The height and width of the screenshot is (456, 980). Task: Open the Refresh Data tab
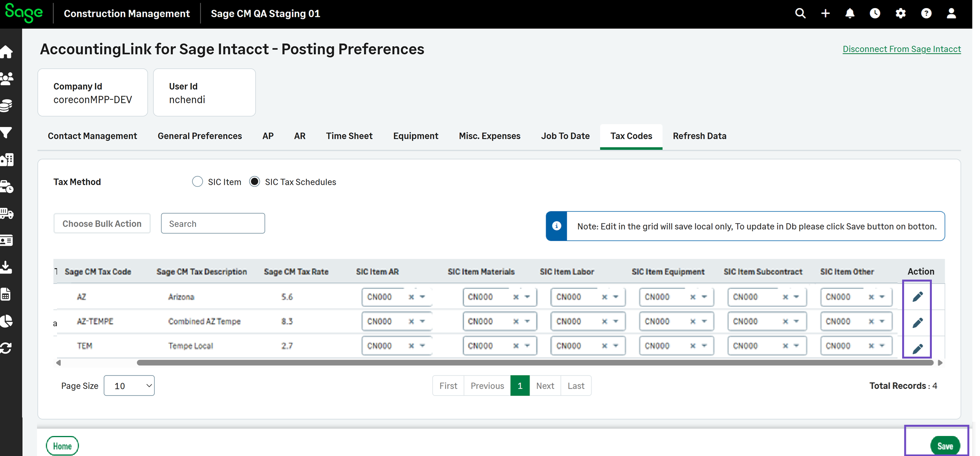pos(699,136)
